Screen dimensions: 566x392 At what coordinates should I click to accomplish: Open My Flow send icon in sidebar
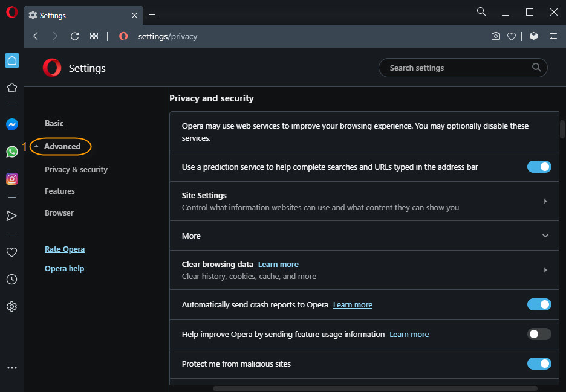(12, 216)
